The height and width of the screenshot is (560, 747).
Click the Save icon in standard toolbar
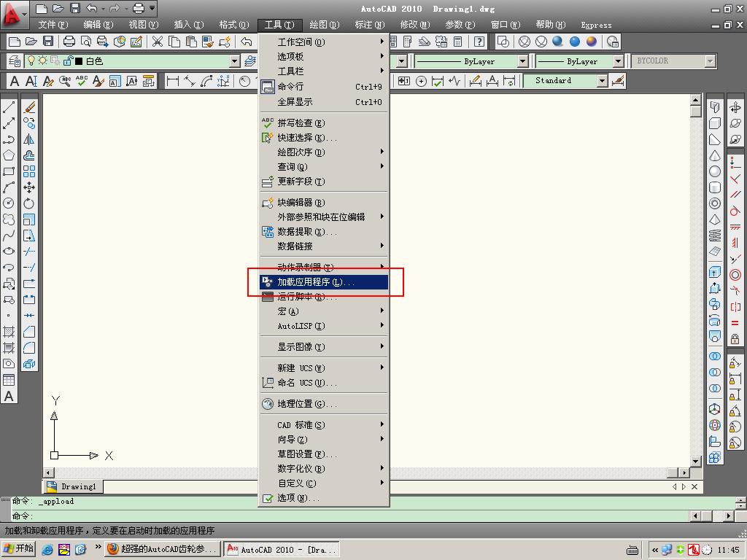[x=48, y=42]
